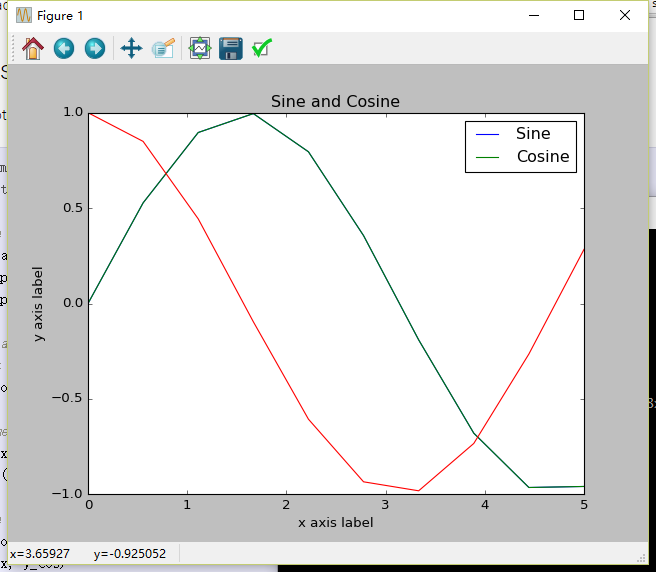The width and height of the screenshot is (656, 572).
Task: Click the 1 x-axis tick label
Action: pos(187,505)
